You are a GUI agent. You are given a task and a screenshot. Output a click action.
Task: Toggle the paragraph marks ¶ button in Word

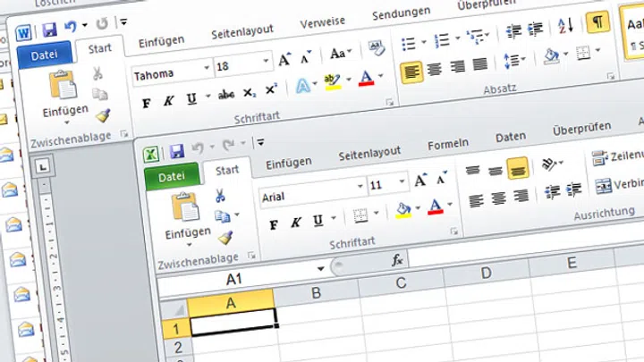tap(597, 21)
